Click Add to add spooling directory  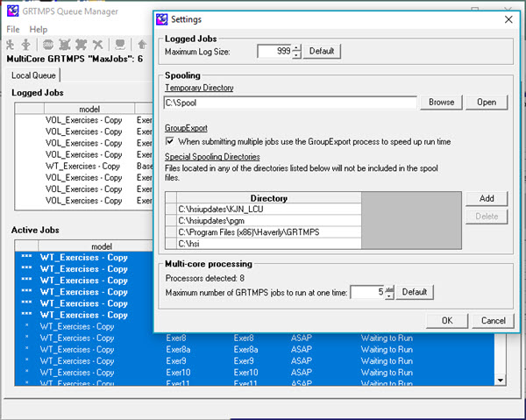click(486, 199)
